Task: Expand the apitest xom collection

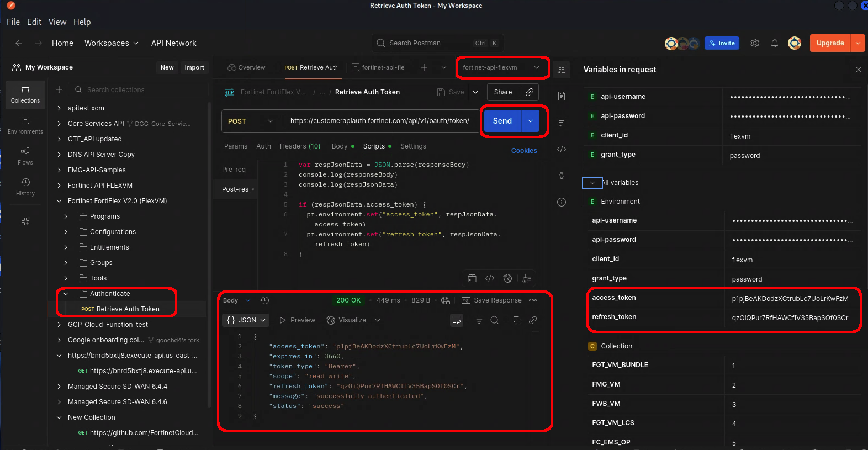Action: pos(59,108)
